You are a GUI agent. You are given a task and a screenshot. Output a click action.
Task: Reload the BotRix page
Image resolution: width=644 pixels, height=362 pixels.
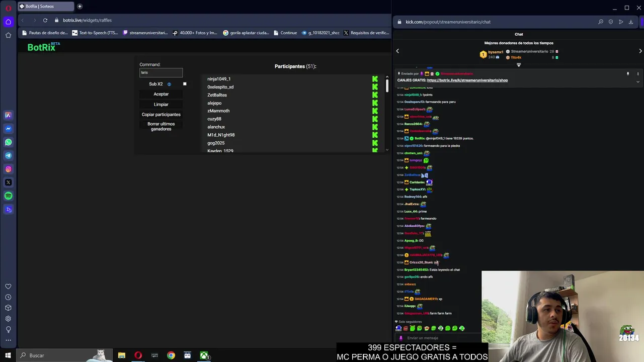pyautogui.click(x=45, y=20)
